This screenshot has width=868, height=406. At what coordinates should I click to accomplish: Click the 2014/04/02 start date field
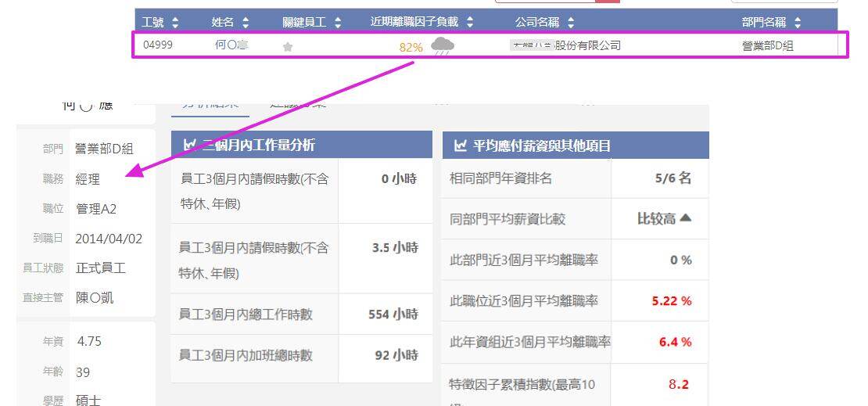109,239
